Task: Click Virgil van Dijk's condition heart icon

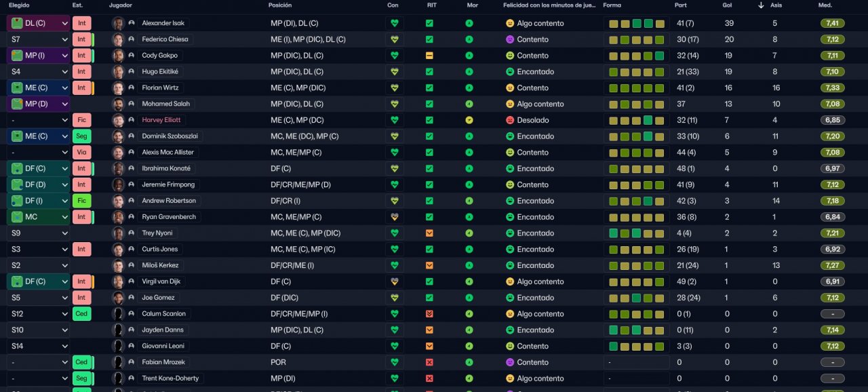Action: pos(395,281)
